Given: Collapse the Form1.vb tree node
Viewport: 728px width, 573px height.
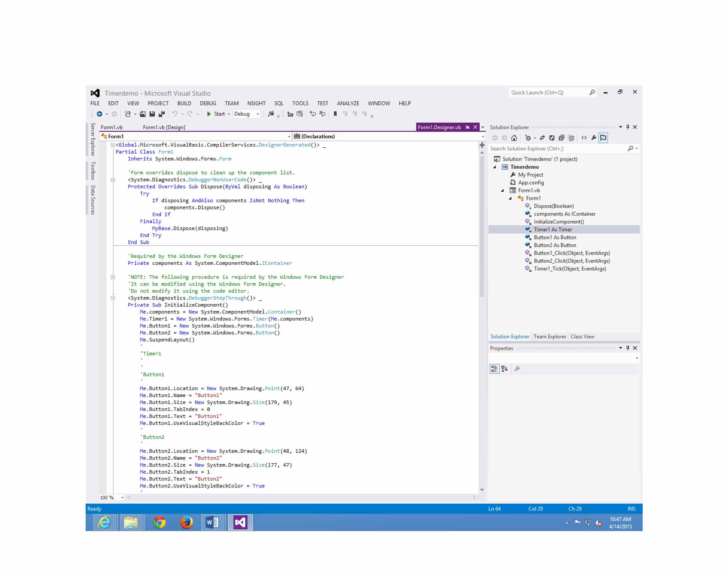Looking at the screenshot, I should click(502, 190).
